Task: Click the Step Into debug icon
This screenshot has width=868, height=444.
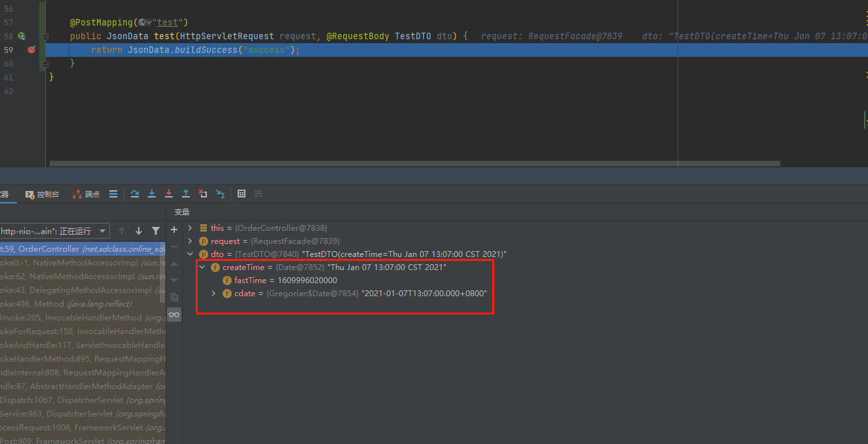Action: pos(152,194)
